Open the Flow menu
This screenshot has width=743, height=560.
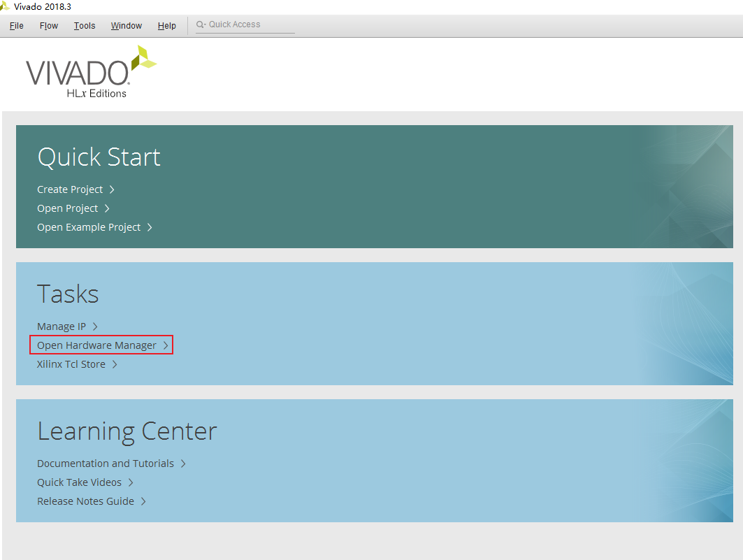49,26
